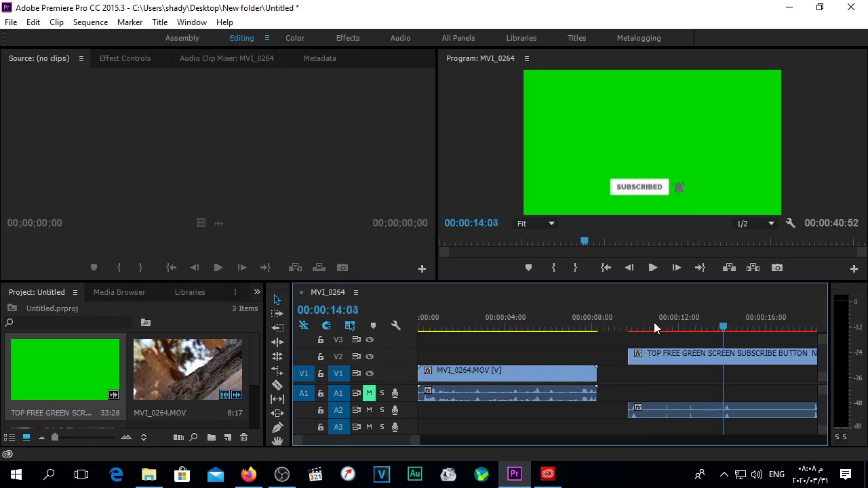Open the Source panel menu

pyautogui.click(x=81, y=58)
